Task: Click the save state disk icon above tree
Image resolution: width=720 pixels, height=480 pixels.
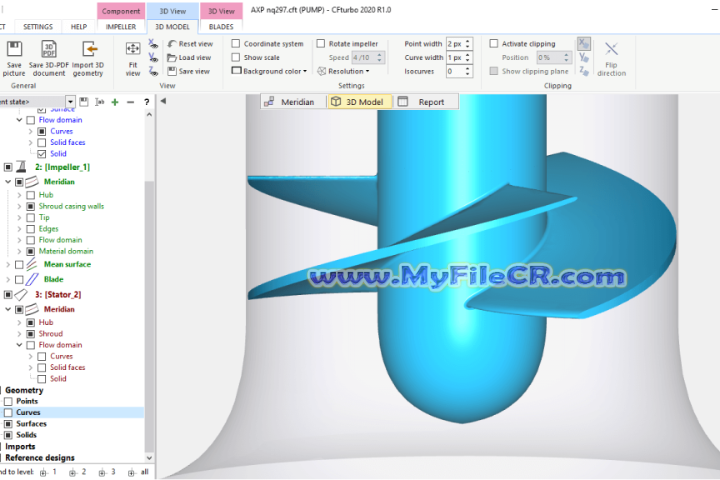Action: tap(84, 102)
